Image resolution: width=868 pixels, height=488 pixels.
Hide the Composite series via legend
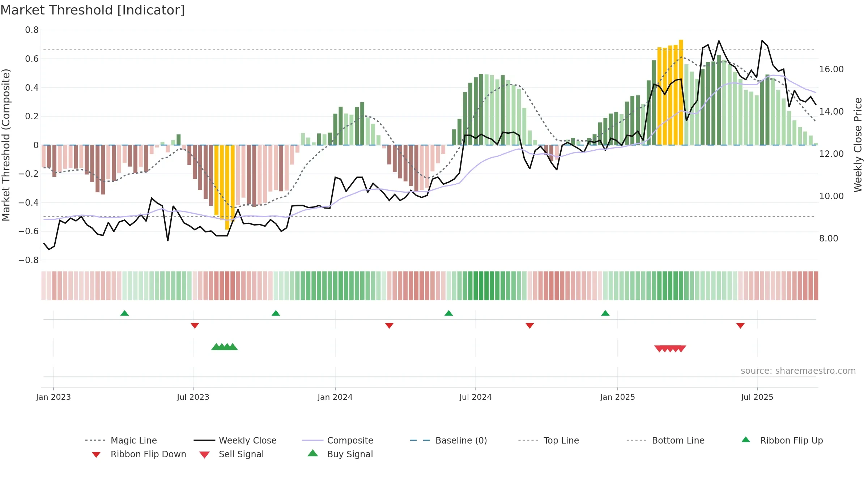point(337,440)
